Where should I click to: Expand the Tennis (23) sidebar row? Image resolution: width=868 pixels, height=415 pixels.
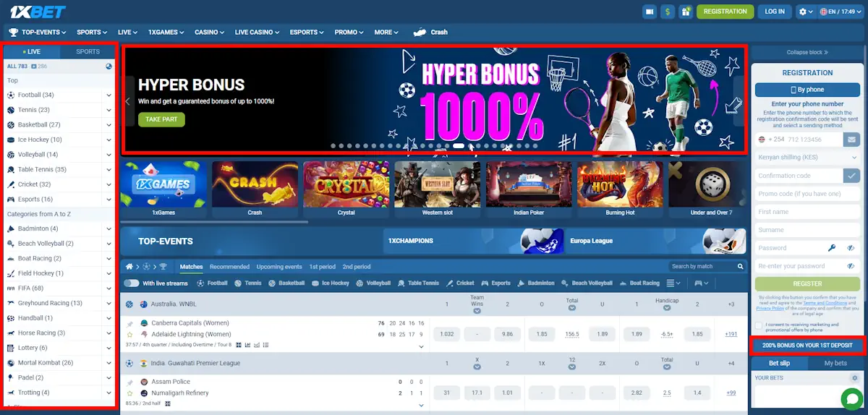point(109,110)
